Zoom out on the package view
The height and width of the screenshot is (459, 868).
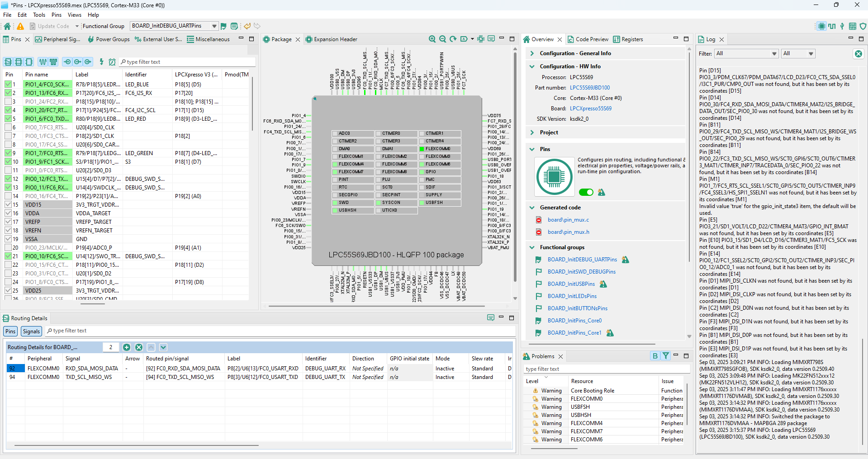click(x=443, y=39)
